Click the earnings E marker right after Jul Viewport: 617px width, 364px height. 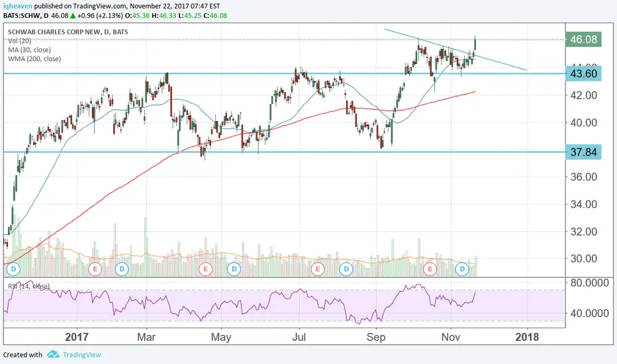(x=318, y=269)
